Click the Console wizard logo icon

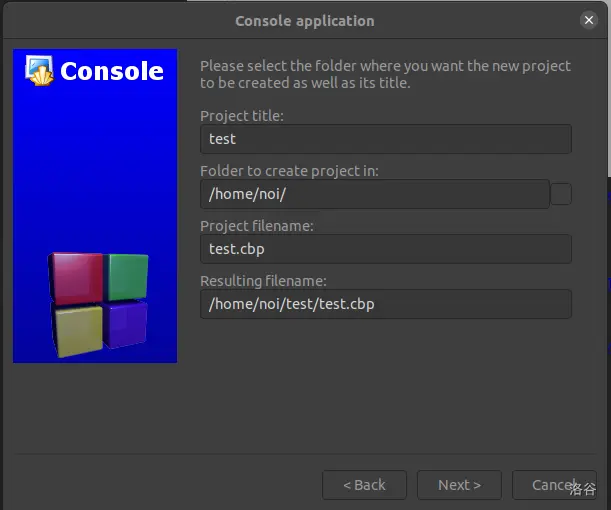tap(38, 71)
